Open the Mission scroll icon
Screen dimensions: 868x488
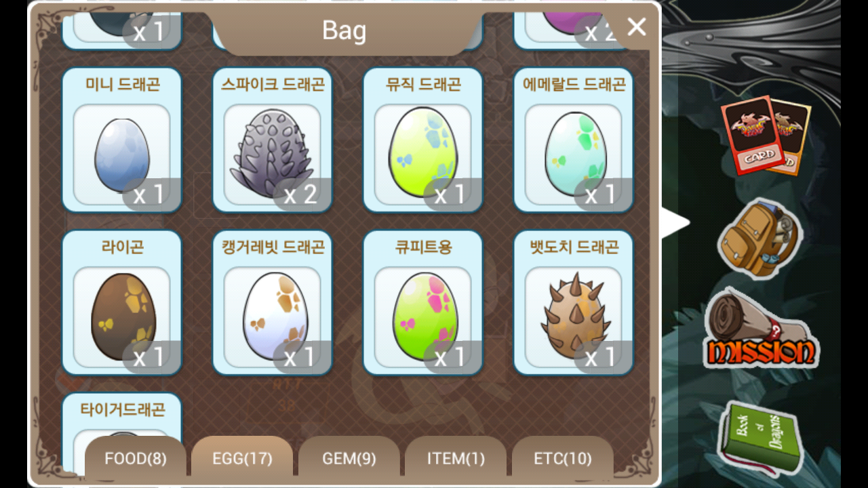pos(761,329)
